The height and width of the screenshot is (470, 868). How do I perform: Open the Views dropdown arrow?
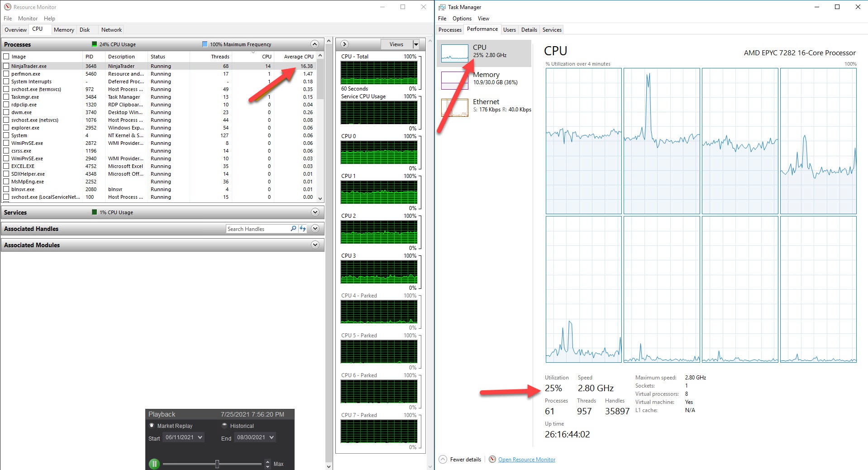point(416,44)
